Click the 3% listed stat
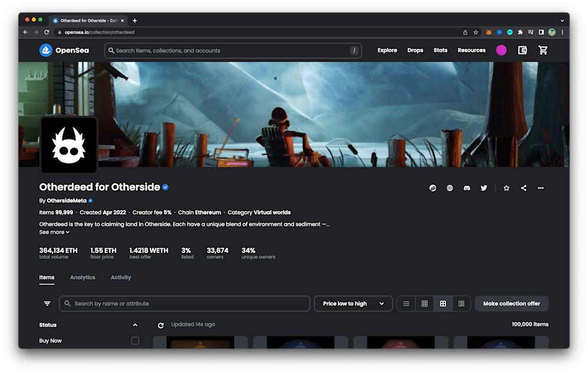 [187, 253]
